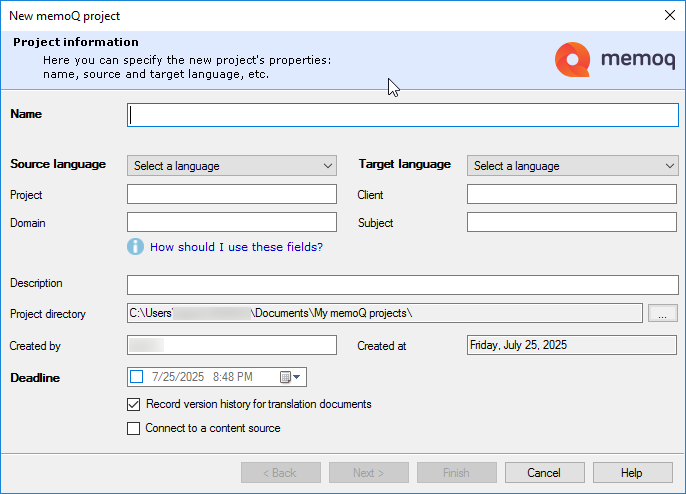This screenshot has height=494, width=686.
Task: Click the blue info icon
Action: coord(136,247)
